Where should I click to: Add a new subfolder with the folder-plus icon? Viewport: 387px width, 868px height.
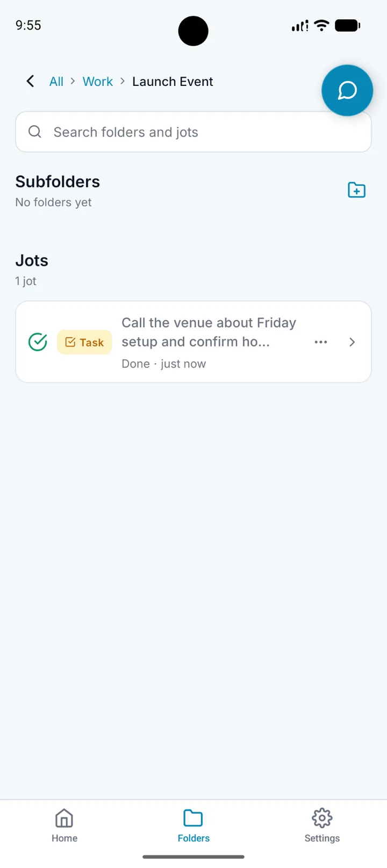(x=356, y=190)
